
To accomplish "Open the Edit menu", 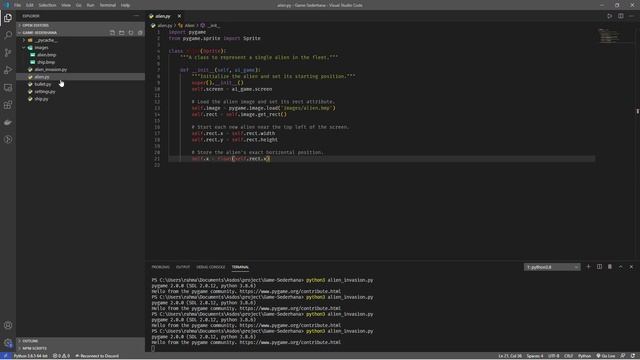I will click(x=29, y=5).
